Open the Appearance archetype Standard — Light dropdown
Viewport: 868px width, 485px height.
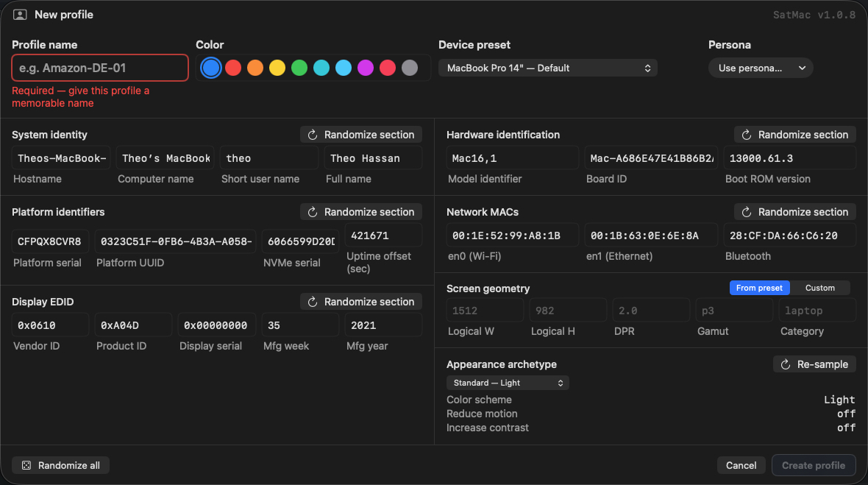pos(508,383)
